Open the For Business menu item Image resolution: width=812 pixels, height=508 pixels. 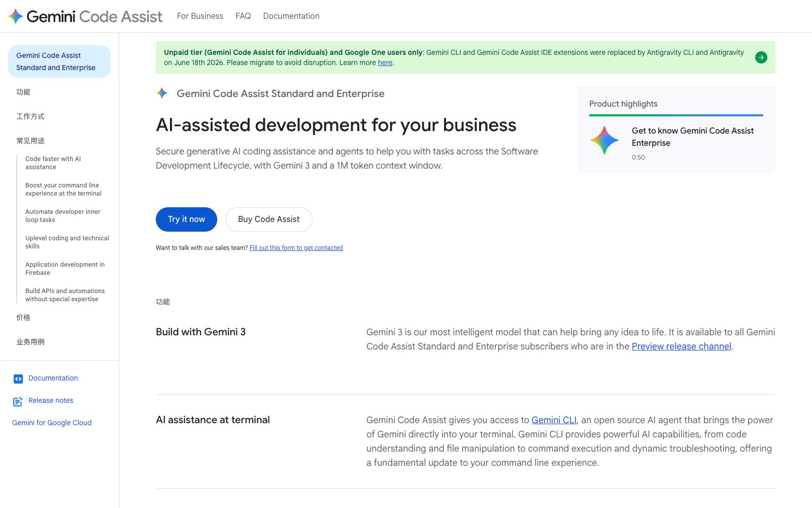200,16
